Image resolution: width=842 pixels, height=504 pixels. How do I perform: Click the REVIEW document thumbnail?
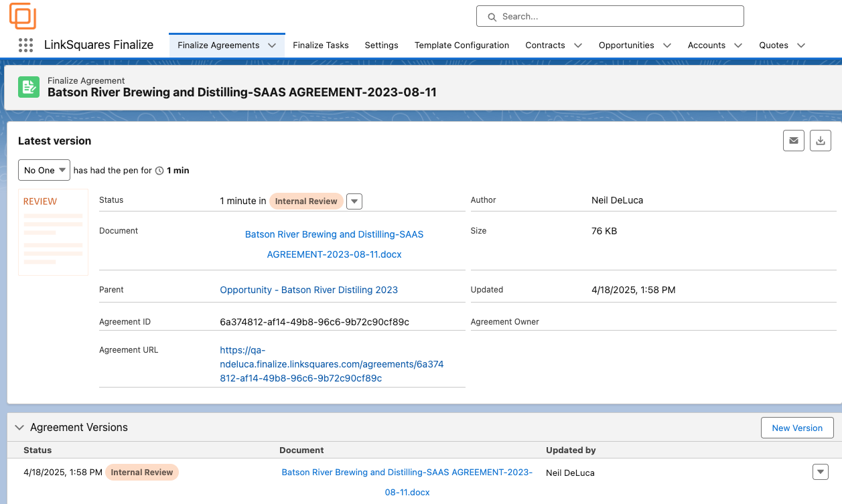tap(53, 232)
